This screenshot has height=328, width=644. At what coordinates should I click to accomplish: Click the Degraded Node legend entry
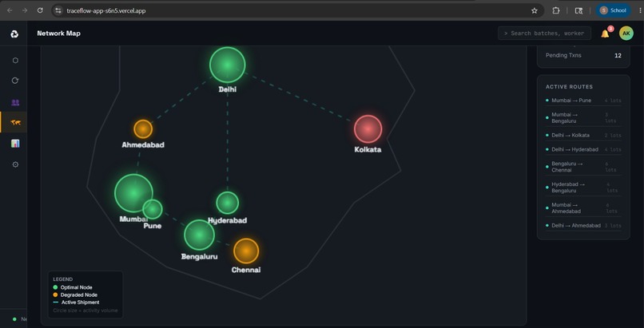[x=75, y=294]
